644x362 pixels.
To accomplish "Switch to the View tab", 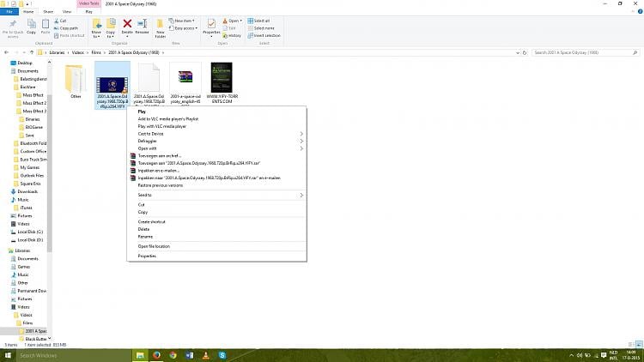I will click(67, 11).
